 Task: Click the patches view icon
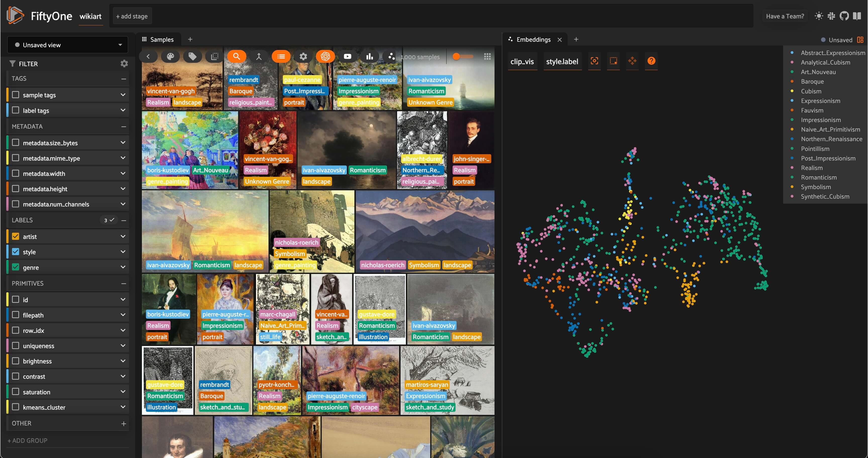214,56
